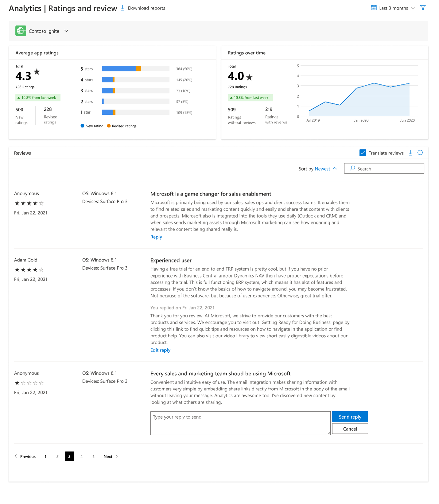Click 228 Revised ratings value

48,109
